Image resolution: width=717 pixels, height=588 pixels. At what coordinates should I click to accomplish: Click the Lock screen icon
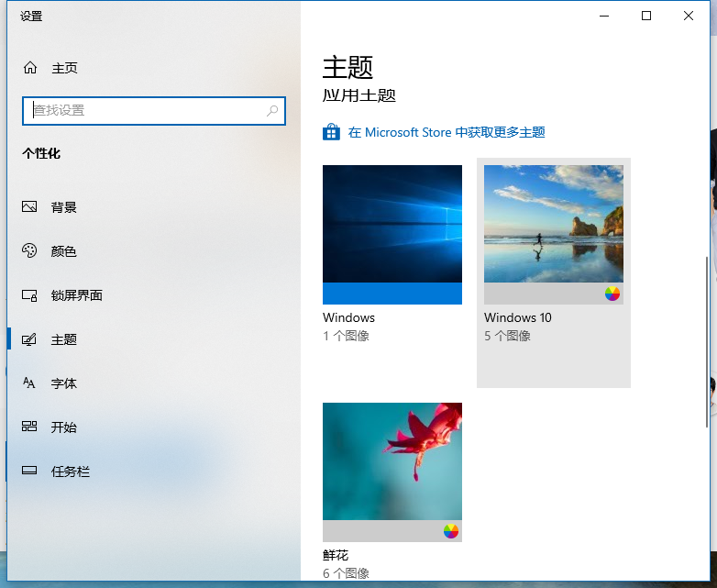tap(29, 295)
